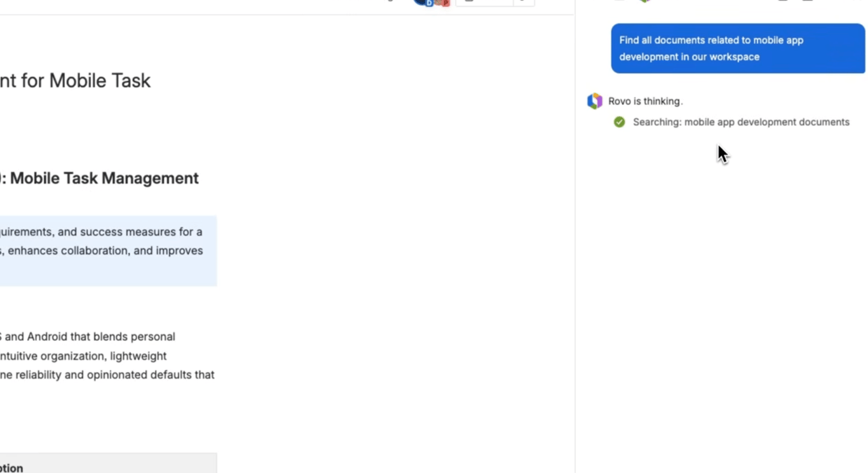Click the line 'quirements, and success measures for a'
Image resolution: width=868 pixels, height=473 pixels.
pos(101,232)
